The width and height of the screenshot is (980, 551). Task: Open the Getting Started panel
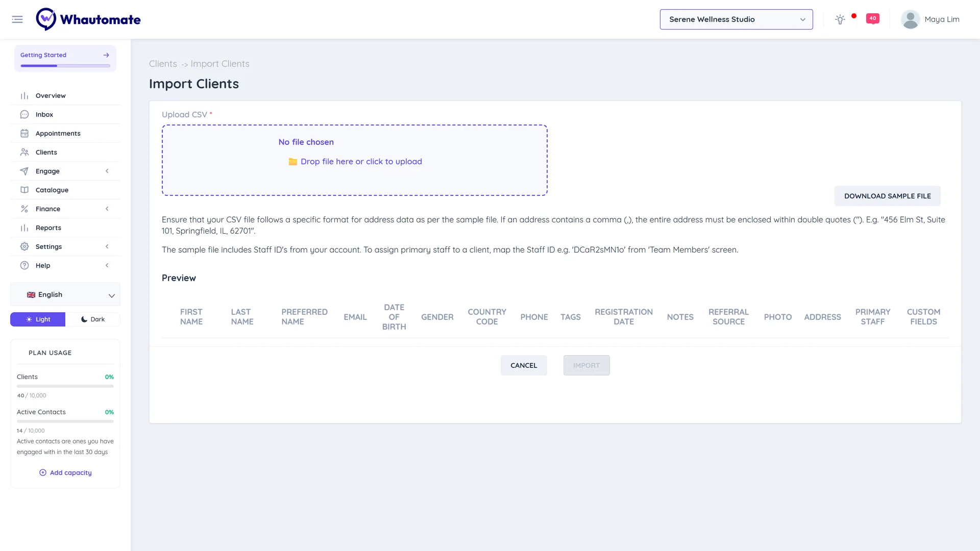[x=65, y=58]
